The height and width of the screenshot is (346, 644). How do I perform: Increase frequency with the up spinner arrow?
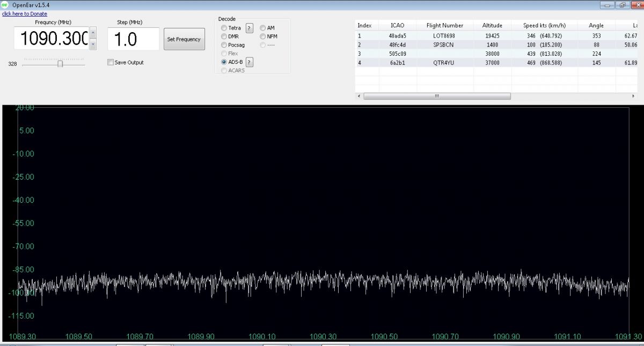(x=93, y=33)
